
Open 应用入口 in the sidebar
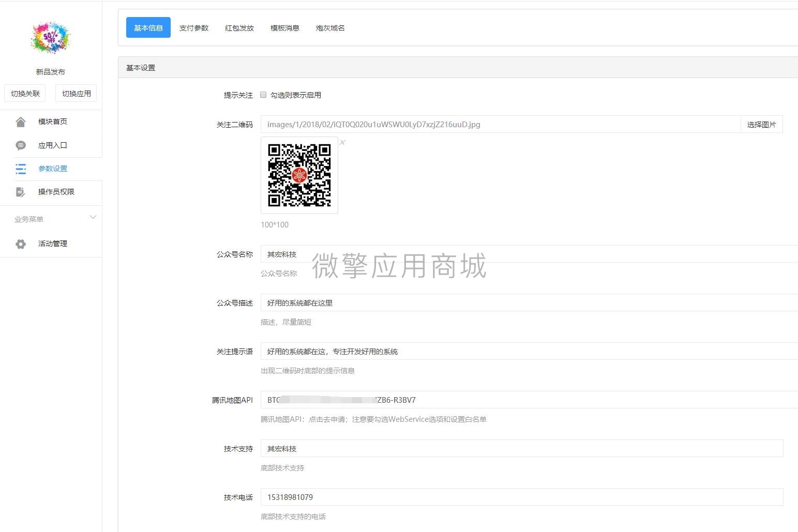click(53, 145)
